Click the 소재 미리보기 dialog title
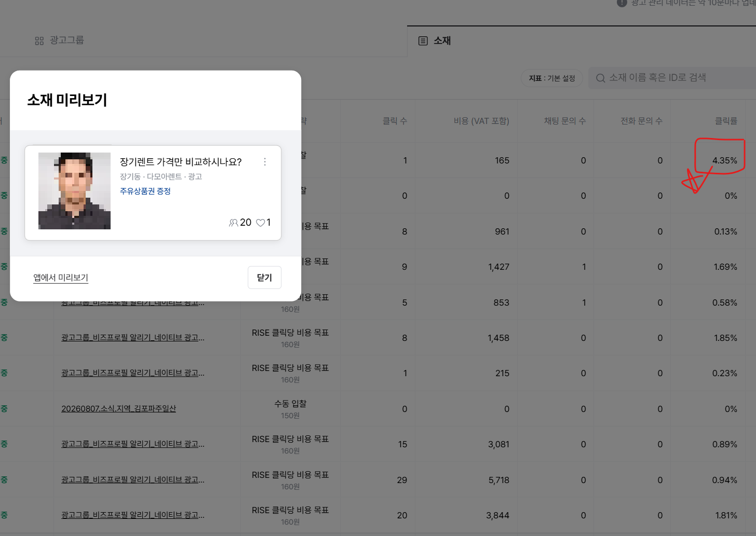Viewport: 756px width, 536px height. coord(67,100)
